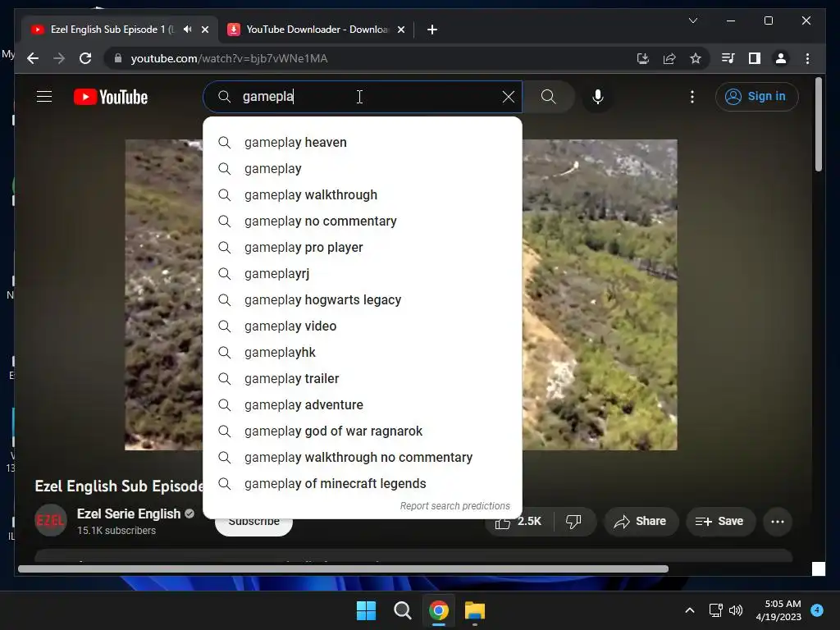Screen dimensions: 840x630
Task: Click the horizontal page scrollbar
Action: (x=343, y=569)
